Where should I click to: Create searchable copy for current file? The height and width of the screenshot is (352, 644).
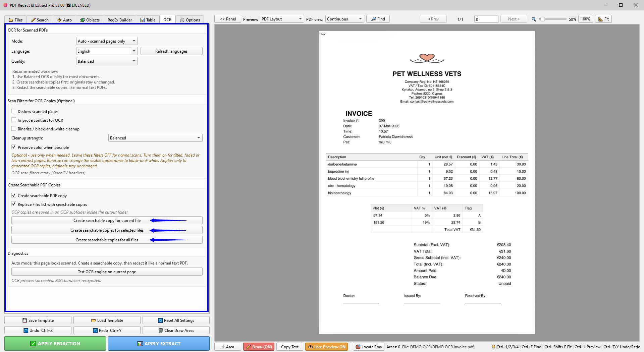pos(107,220)
